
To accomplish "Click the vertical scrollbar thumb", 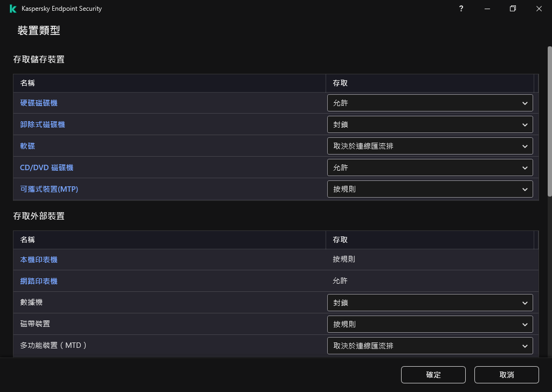I will (x=549, y=121).
